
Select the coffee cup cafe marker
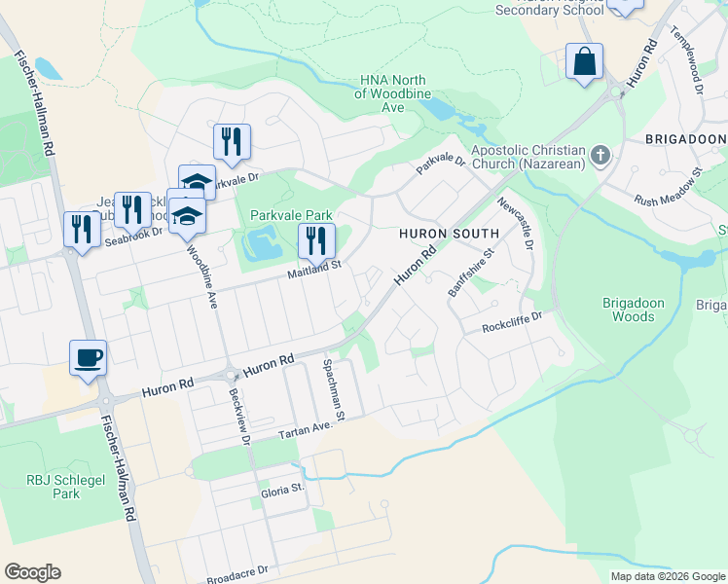point(89,362)
